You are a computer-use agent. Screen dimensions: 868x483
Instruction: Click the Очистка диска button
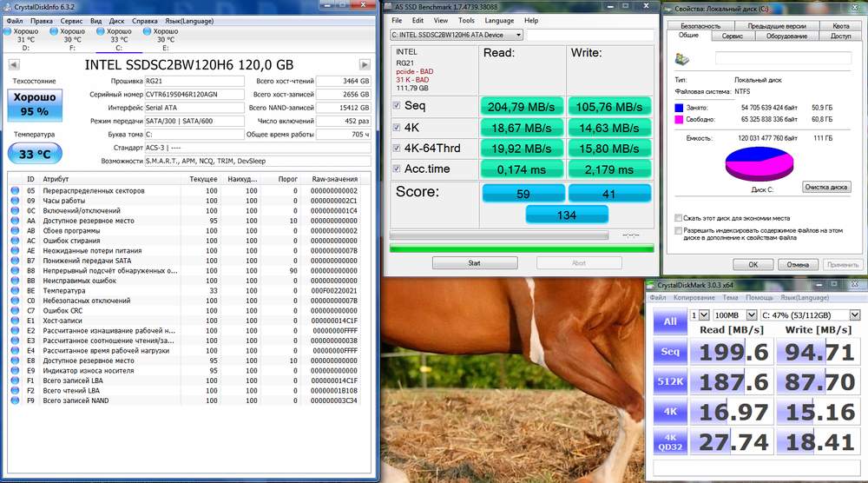[826, 188]
